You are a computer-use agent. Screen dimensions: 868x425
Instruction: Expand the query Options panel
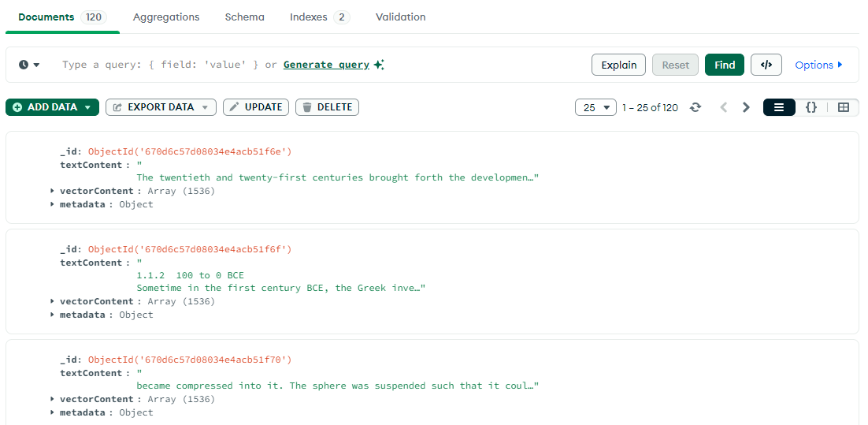coord(818,65)
